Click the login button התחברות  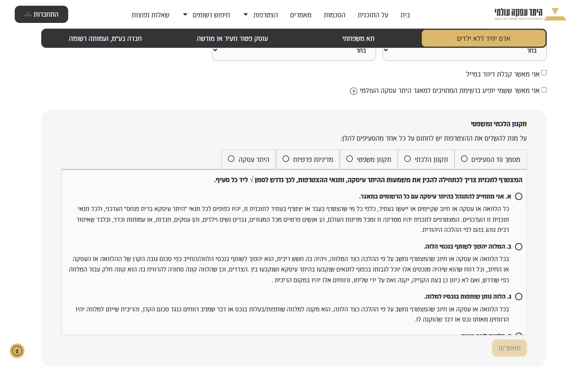[41, 14]
